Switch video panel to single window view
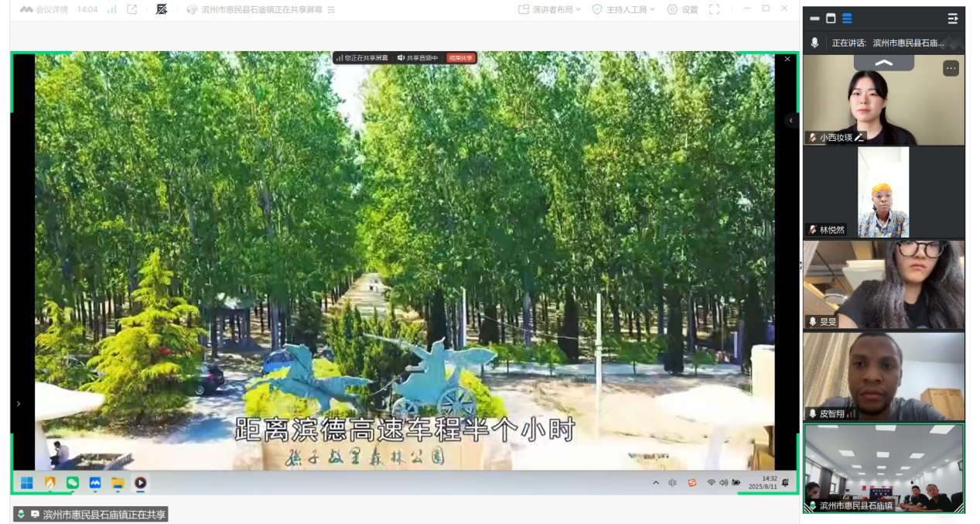 (x=831, y=19)
